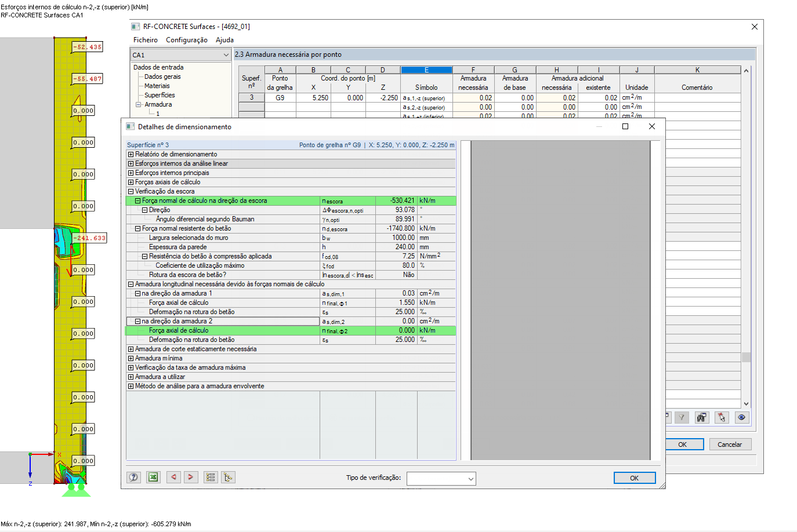Click the X coordinate cell '5.250'
The height and width of the screenshot is (532, 797).
pos(313,98)
